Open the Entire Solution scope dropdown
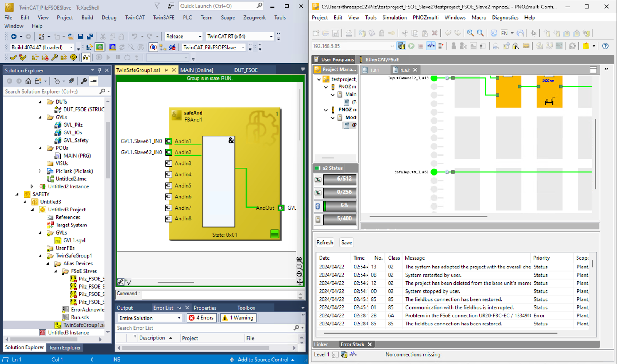This screenshot has width=617, height=364. click(150, 318)
